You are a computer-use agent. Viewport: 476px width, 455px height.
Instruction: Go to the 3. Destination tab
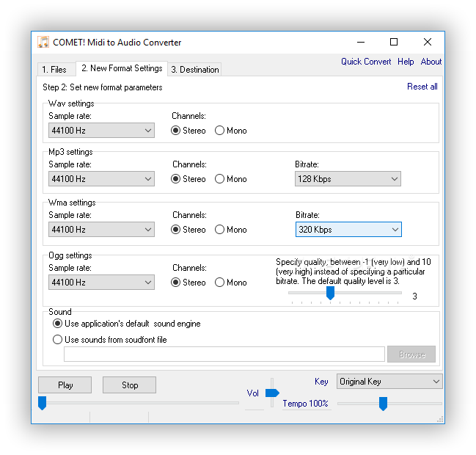coord(194,70)
